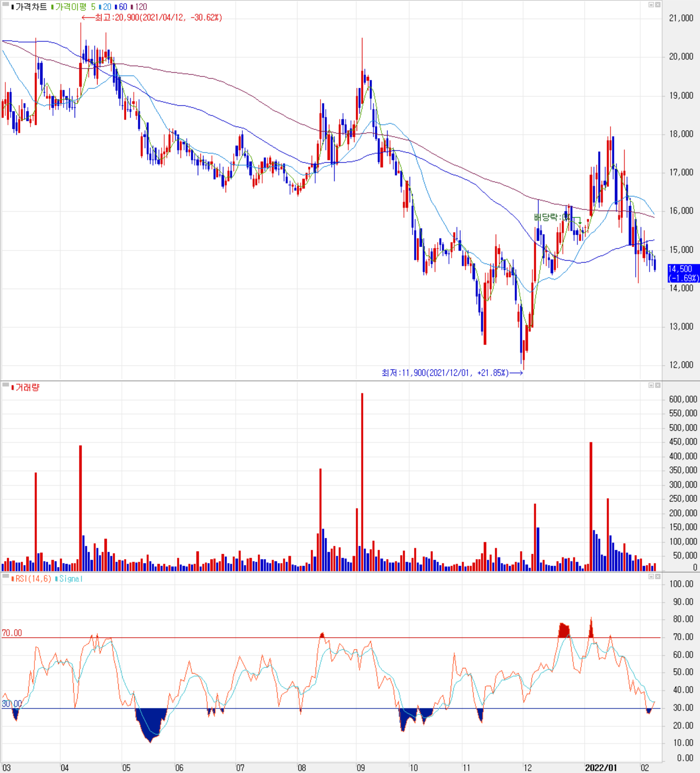Maximize the price chart panel
The image size is (700, 773).
[x=651, y=4]
